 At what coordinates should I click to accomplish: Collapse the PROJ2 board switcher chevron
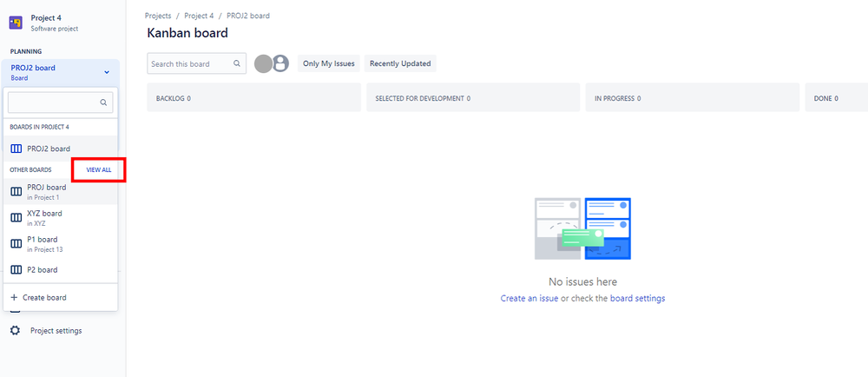pos(106,72)
